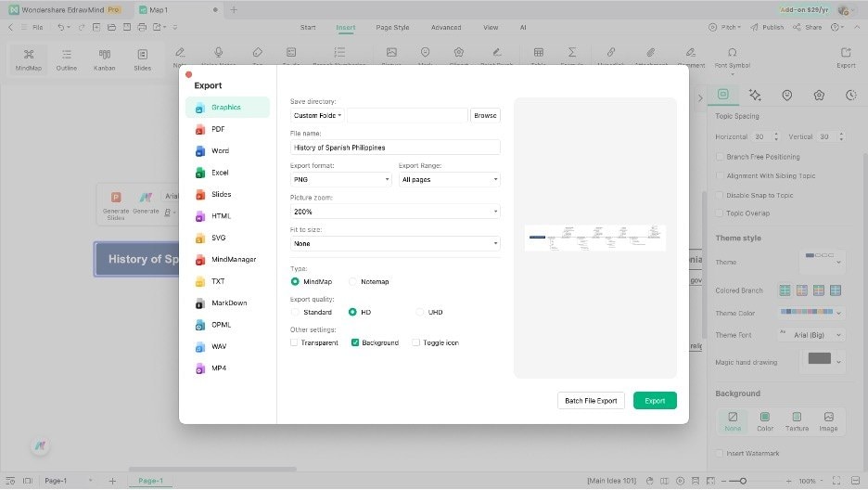Click the Publish icon
Screen dimensions: 868x490
coord(767,27)
